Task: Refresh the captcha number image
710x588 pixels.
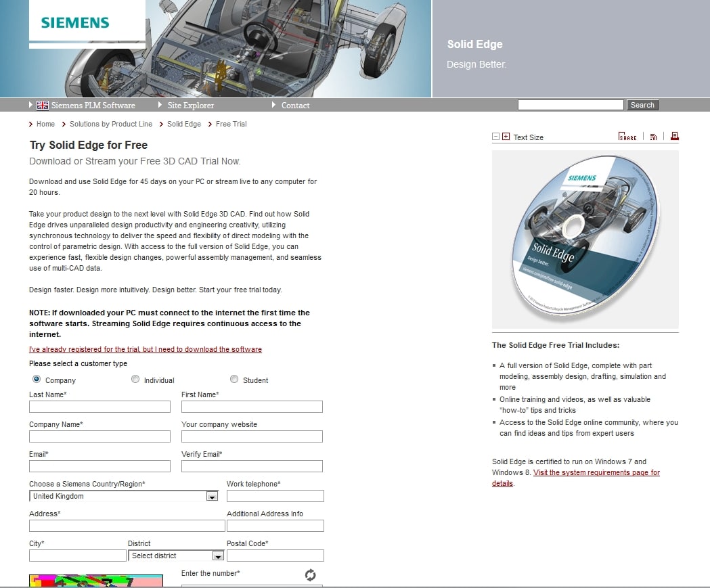Action: pos(310,575)
